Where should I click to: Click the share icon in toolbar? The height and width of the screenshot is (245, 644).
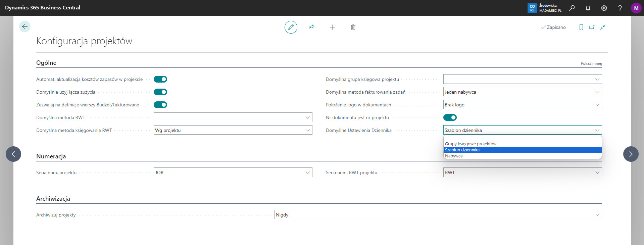pos(311,27)
